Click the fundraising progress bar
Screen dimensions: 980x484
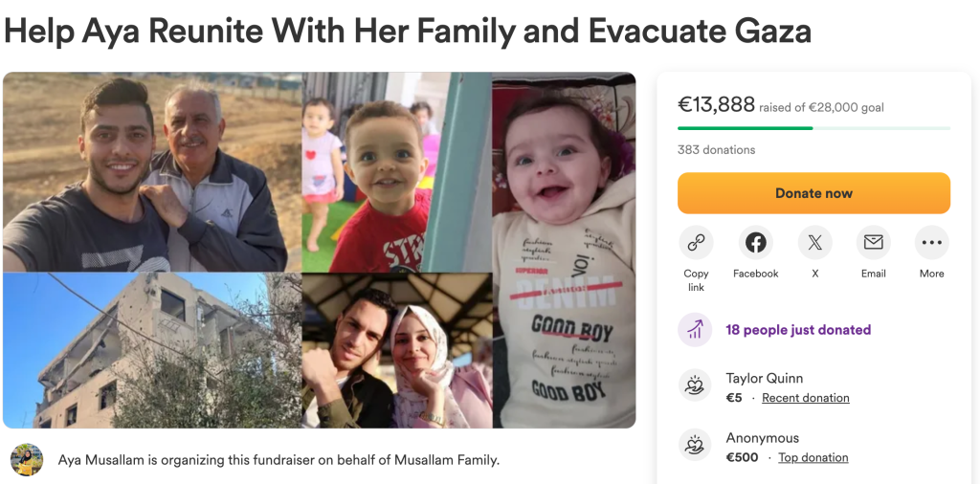pyautogui.click(x=813, y=128)
